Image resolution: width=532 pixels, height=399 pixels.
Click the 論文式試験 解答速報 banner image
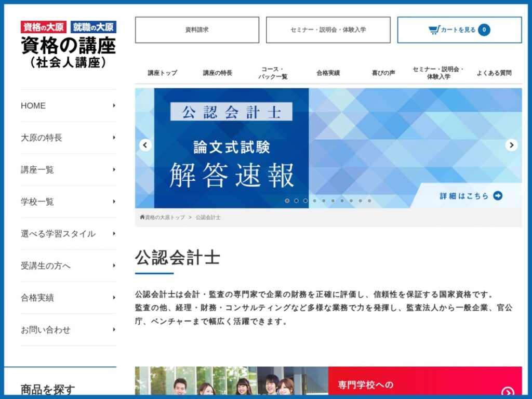tap(328, 148)
